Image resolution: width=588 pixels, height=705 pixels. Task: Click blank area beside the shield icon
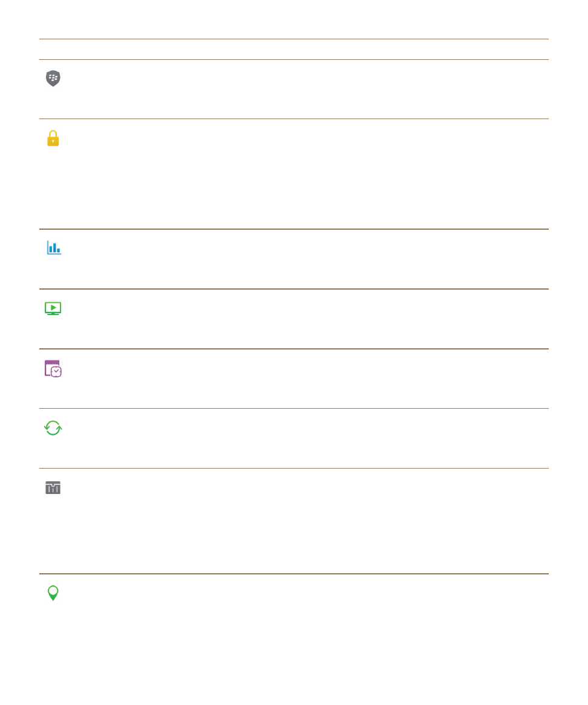point(306,89)
